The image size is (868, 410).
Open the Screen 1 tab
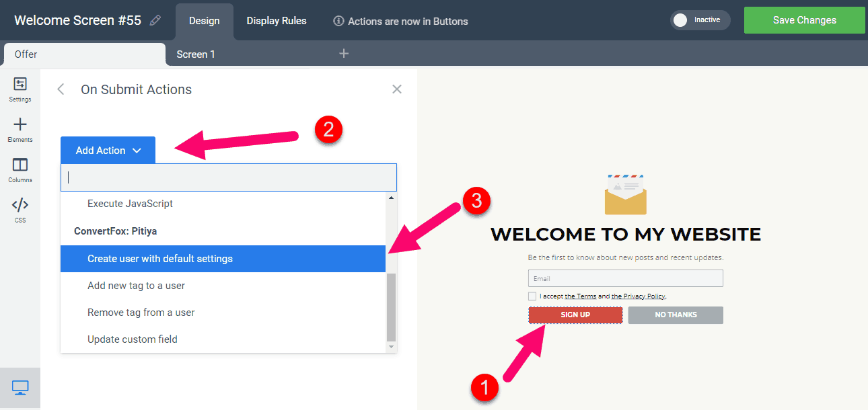coord(196,54)
